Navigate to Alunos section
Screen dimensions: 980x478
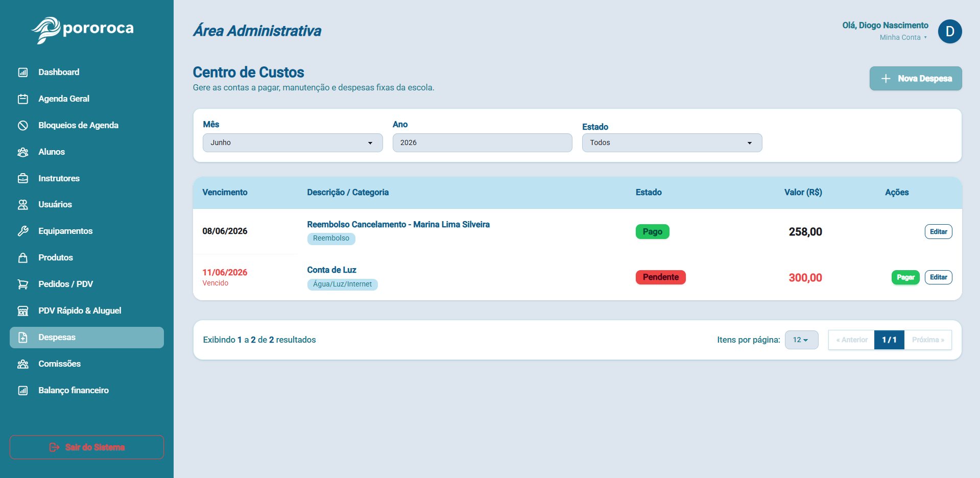tap(87, 152)
